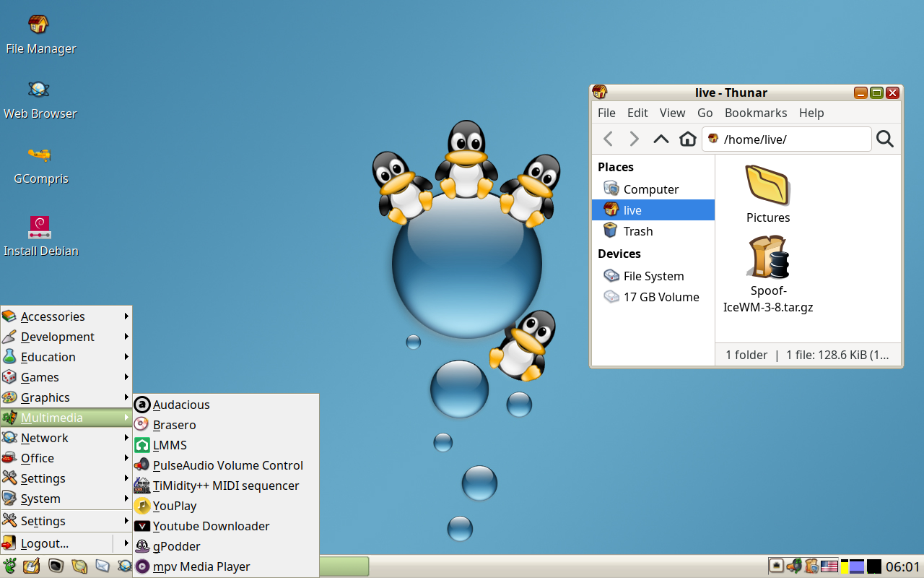
Task: Click the /home/live/ location field
Action: [787, 139]
